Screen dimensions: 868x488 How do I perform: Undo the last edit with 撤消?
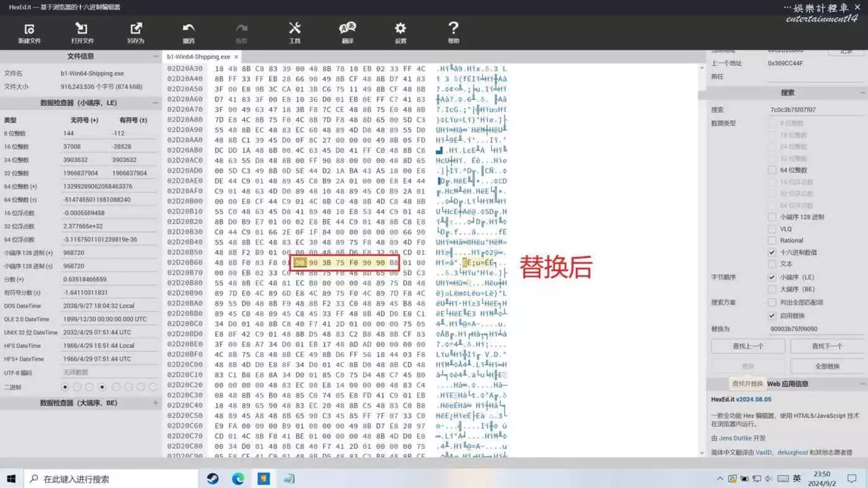(x=188, y=32)
